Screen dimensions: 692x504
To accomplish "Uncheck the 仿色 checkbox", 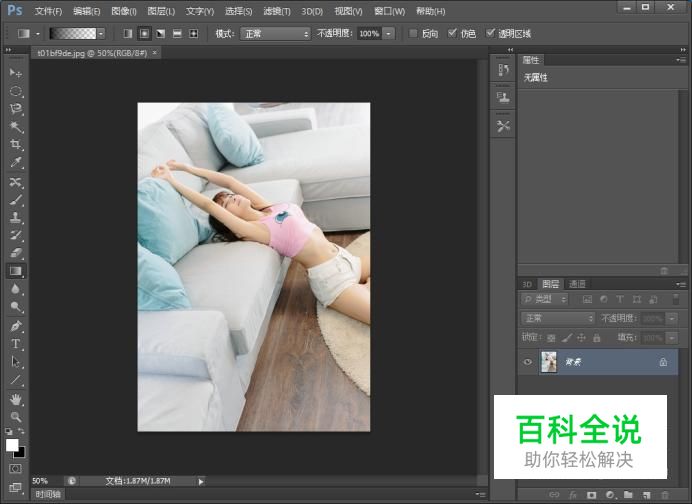I will point(452,33).
